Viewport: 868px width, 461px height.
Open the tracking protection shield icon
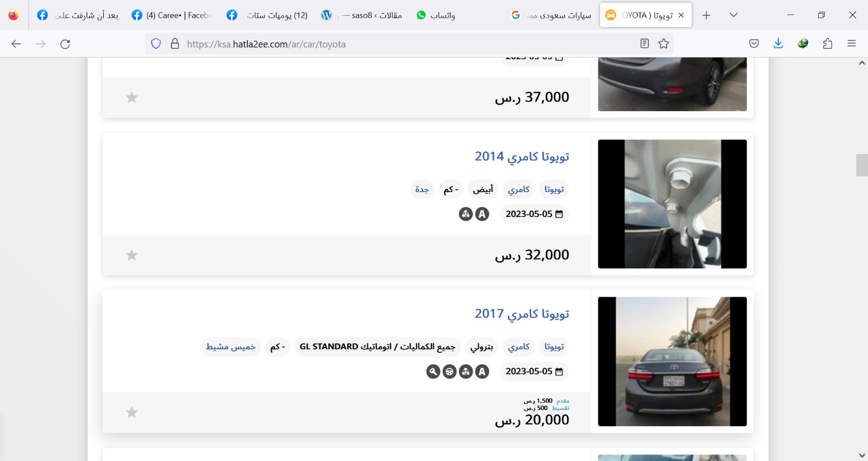[156, 44]
